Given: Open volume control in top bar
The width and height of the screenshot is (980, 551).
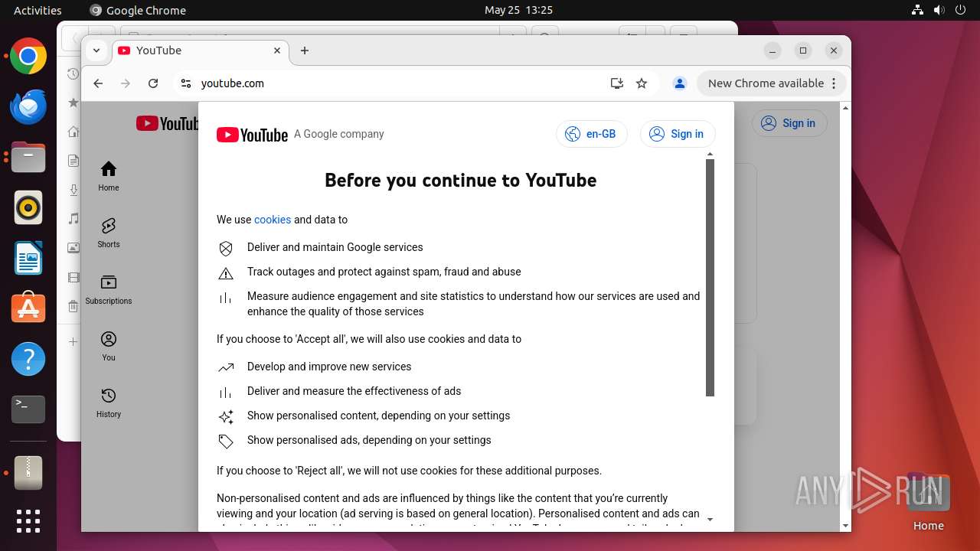Looking at the screenshot, I should (939, 10).
